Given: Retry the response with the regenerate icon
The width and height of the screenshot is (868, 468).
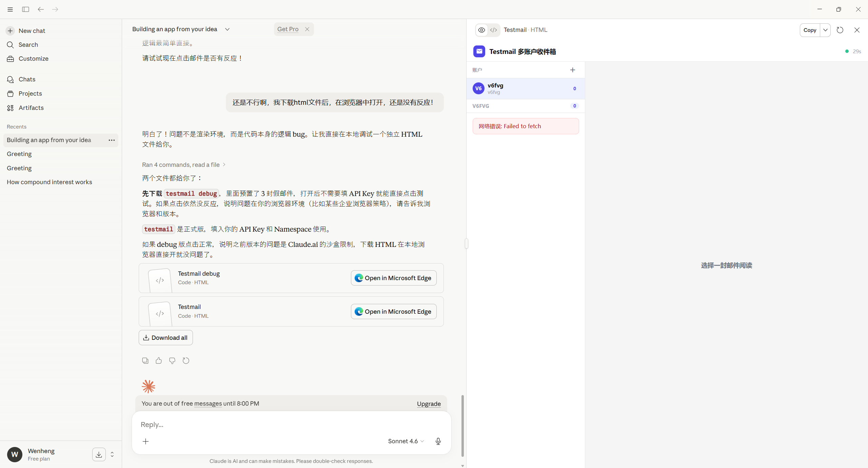Looking at the screenshot, I should coord(186,361).
